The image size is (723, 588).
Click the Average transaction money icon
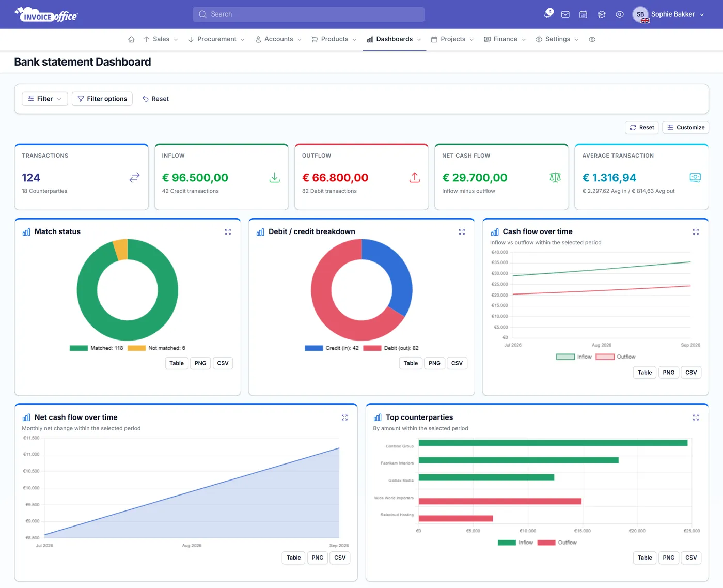click(695, 178)
